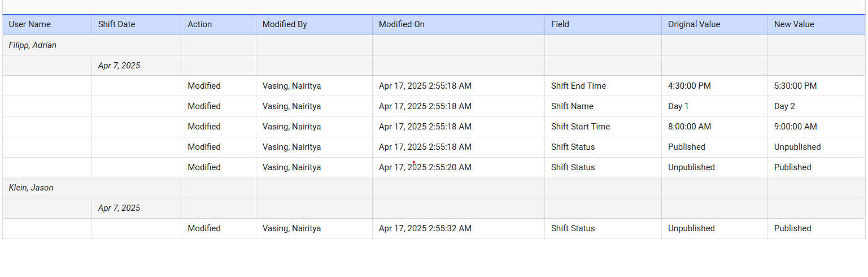This screenshot has height=277, width=868.
Task: Select the Action column header
Action: click(x=200, y=24)
